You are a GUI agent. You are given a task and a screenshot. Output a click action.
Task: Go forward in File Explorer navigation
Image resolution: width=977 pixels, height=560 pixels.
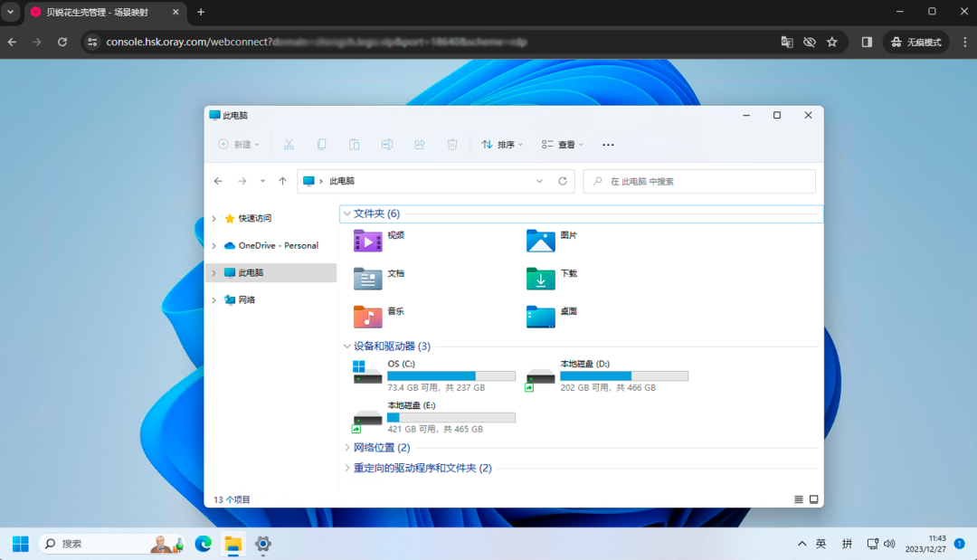242,181
